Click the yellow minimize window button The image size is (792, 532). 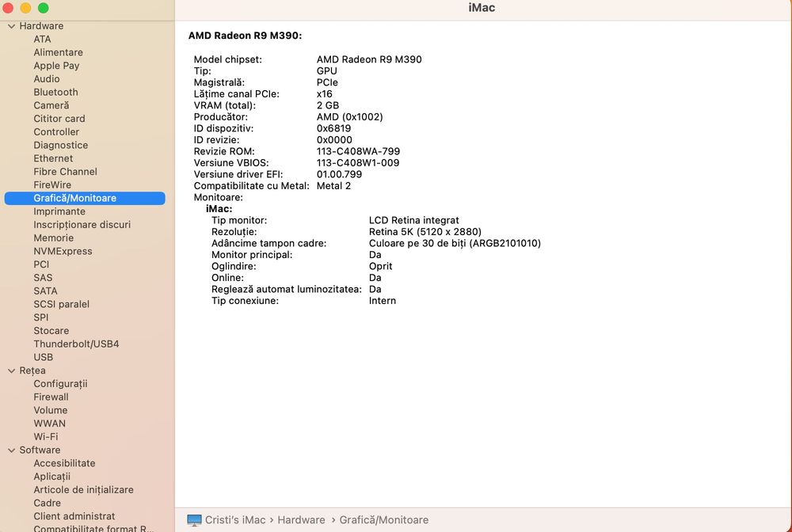25,8
